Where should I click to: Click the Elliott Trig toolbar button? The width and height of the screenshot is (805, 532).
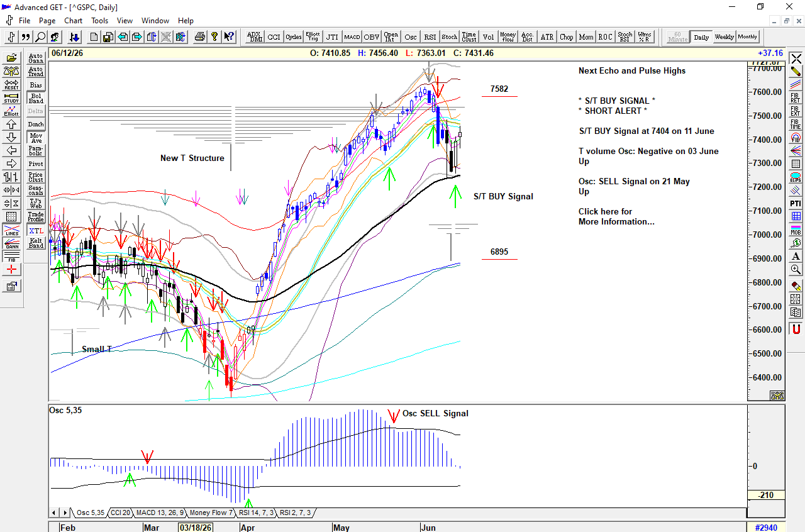(x=313, y=37)
